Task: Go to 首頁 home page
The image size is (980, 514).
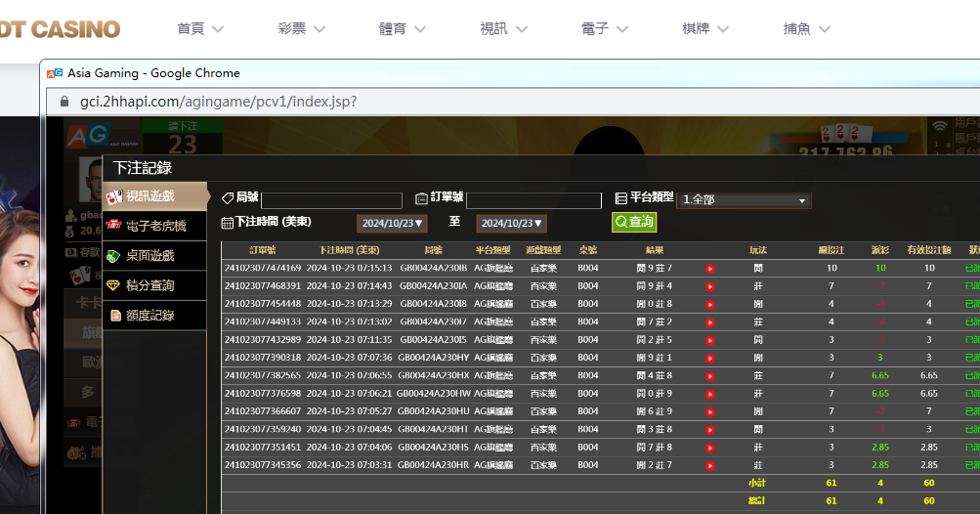Action: pos(199,29)
